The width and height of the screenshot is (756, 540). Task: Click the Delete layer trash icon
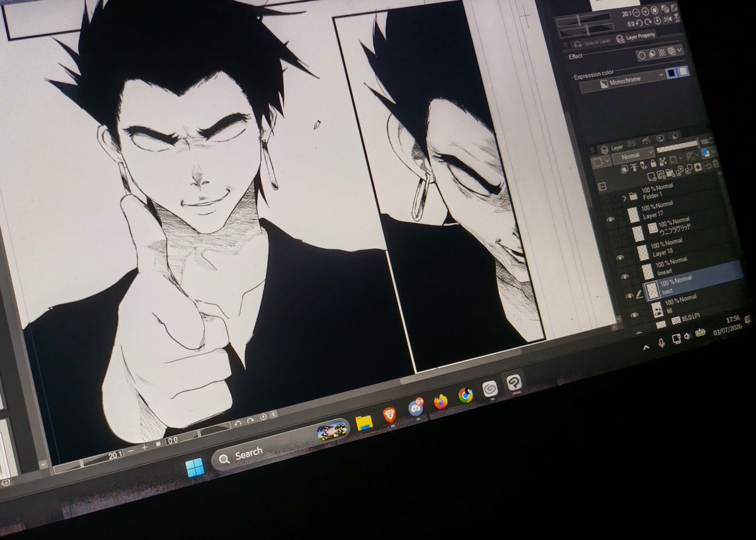(715, 163)
